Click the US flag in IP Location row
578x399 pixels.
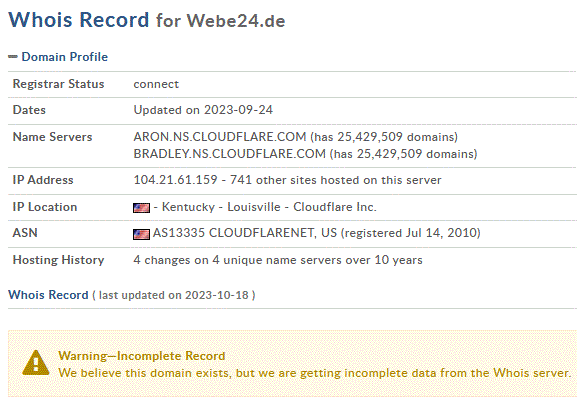(142, 208)
